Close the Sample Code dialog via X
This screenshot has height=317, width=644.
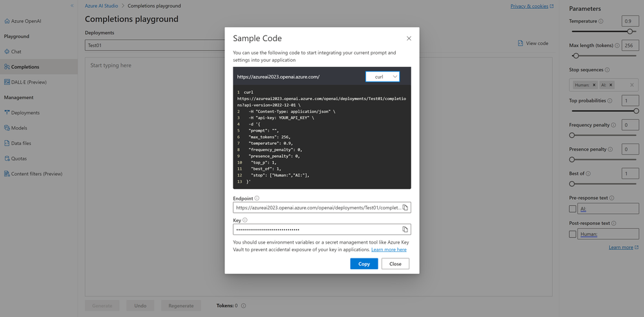coord(409,39)
